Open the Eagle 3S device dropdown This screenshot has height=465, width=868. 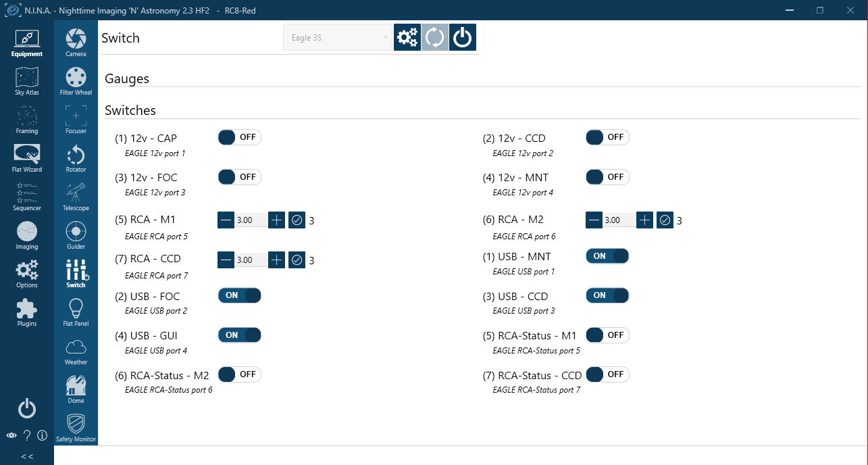click(x=338, y=37)
